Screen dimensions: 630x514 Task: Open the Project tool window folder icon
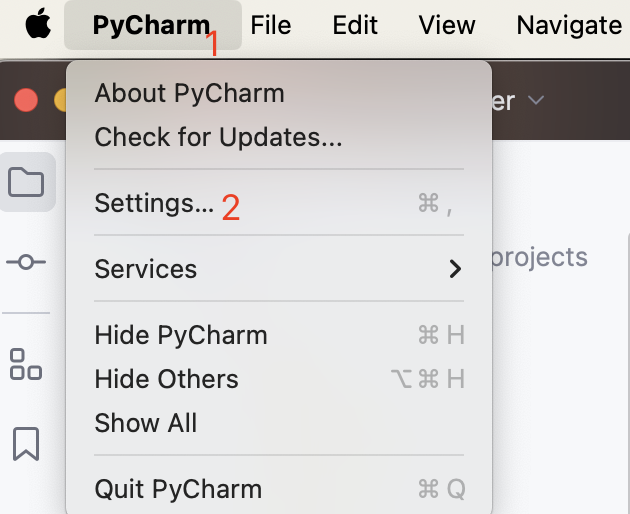pyautogui.click(x=26, y=182)
